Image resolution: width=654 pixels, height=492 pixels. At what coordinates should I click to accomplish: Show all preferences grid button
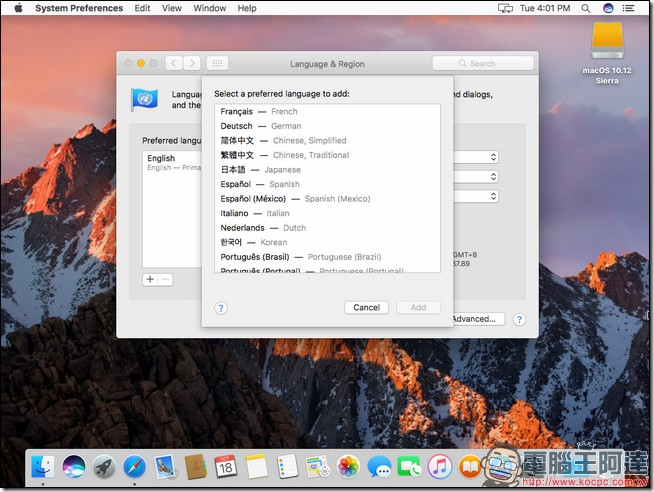(217, 63)
